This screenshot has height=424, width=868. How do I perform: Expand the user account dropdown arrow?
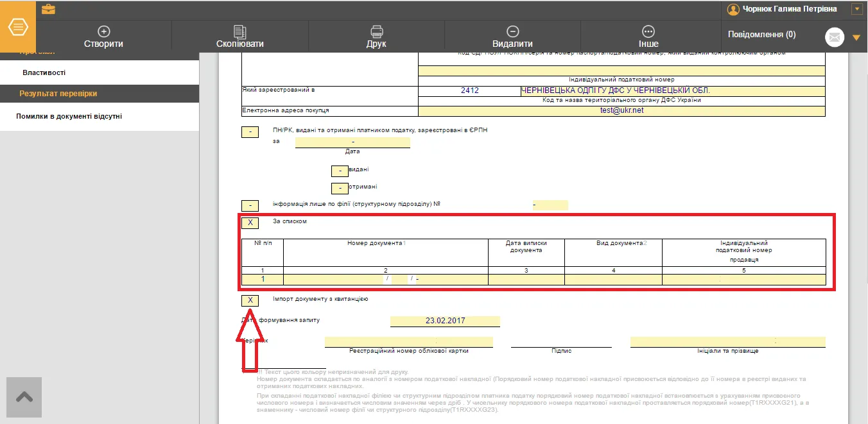click(x=856, y=9)
